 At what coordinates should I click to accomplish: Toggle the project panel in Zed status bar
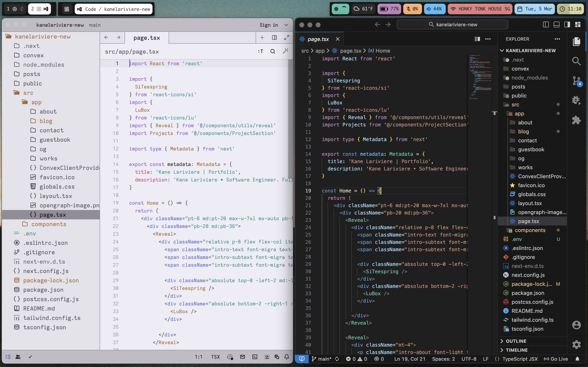(8, 357)
